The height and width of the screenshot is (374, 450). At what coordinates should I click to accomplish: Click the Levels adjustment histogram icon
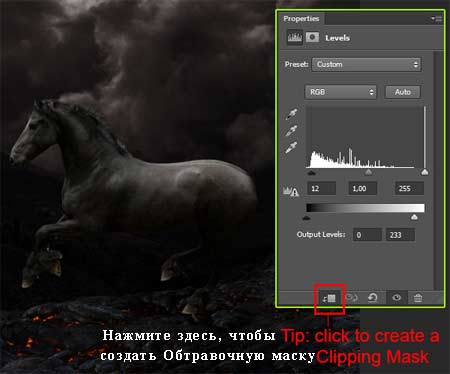pyautogui.click(x=295, y=38)
